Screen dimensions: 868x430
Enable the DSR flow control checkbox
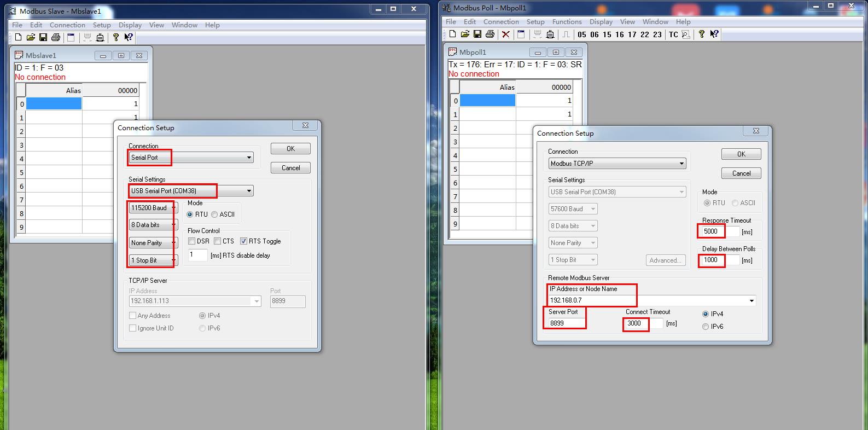(192, 241)
